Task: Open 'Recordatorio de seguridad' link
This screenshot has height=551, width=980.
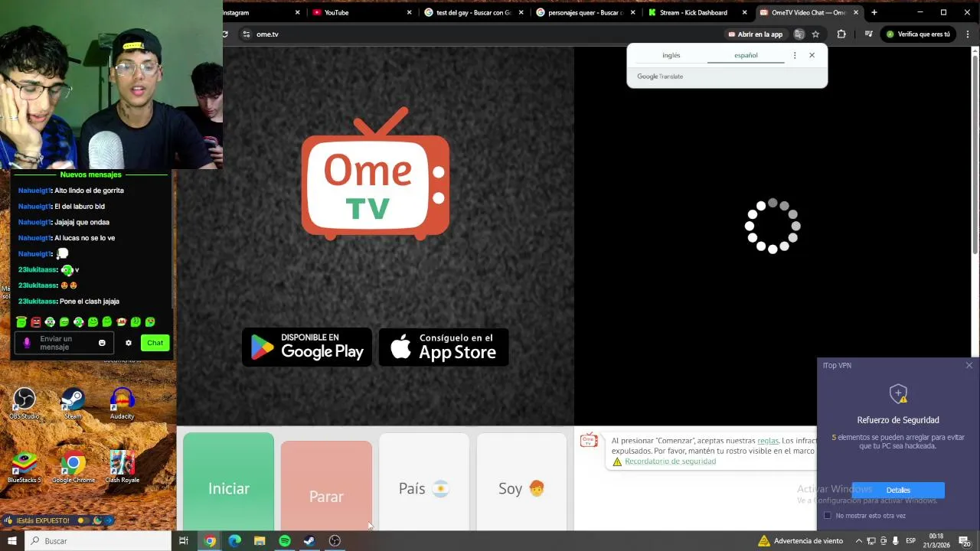Action: pyautogui.click(x=670, y=461)
